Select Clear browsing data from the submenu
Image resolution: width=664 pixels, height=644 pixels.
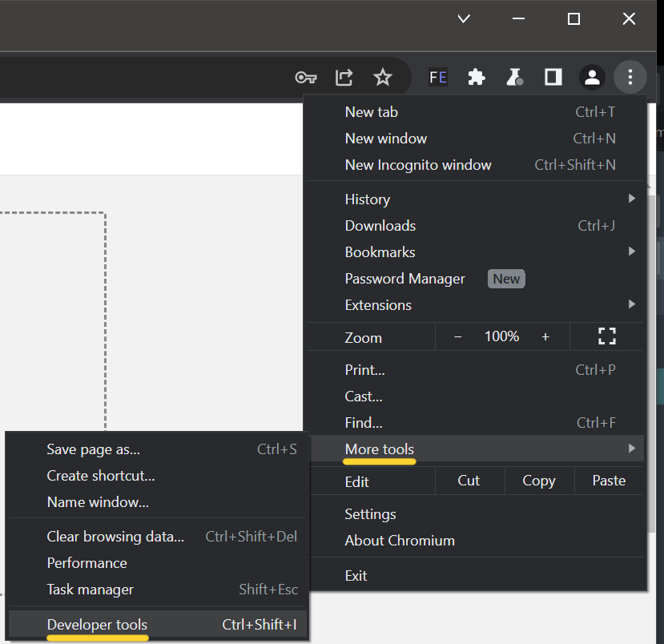coord(115,536)
